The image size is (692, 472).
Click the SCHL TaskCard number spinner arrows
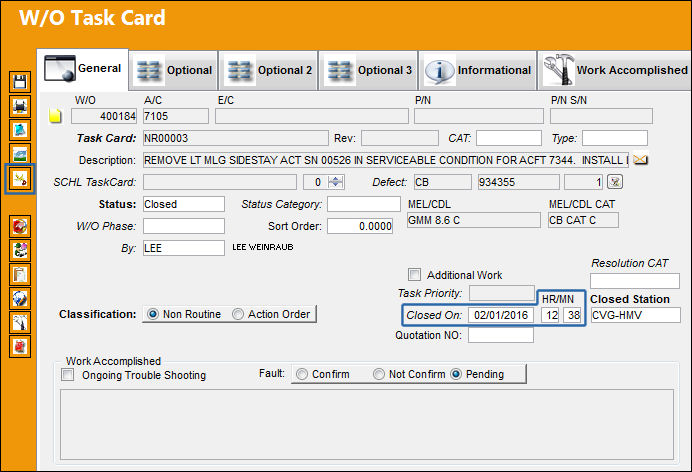(x=336, y=182)
